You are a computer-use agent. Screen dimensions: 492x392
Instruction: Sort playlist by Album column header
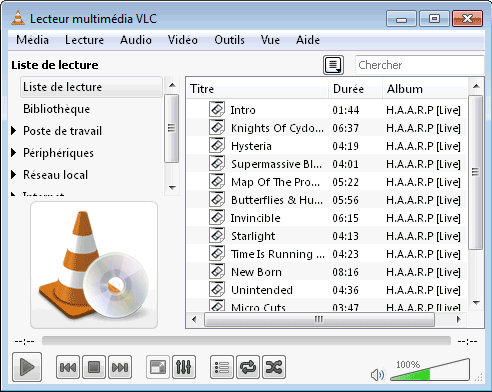click(x=425, y=89)
